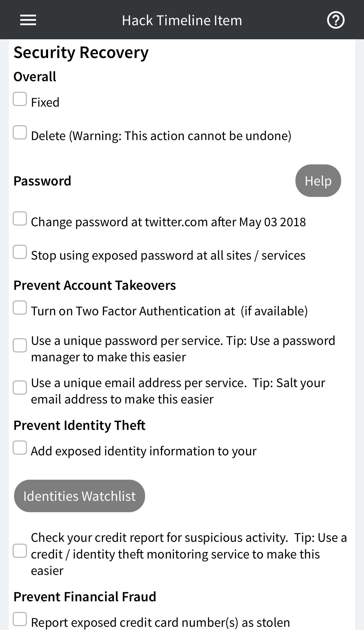The image size is (364, 630).
Task: Click the Prevent Account Takeovers heading
Action: pos(95,285)
